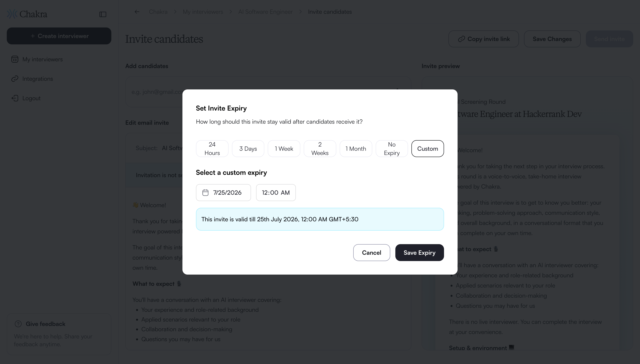Click the Cancel button

click(x=371, y=253)
